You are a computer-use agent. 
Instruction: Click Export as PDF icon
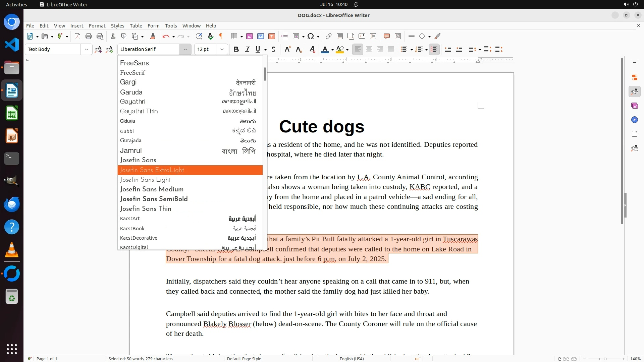77,36
